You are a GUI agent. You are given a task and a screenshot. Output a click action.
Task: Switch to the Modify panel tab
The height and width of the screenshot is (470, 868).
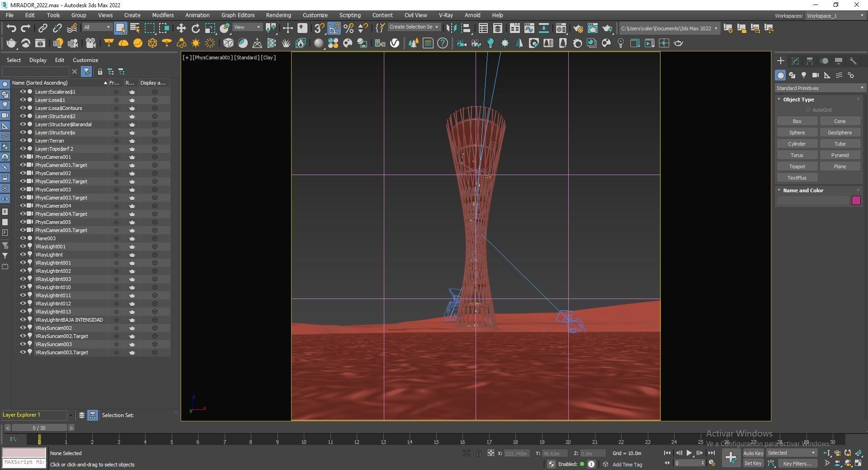tap(795, 61)
